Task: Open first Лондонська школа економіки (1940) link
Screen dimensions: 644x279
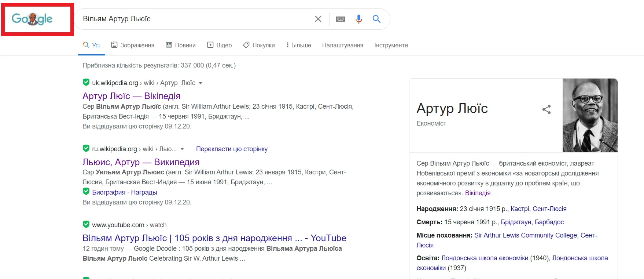Action: click(x=485, y=258)
